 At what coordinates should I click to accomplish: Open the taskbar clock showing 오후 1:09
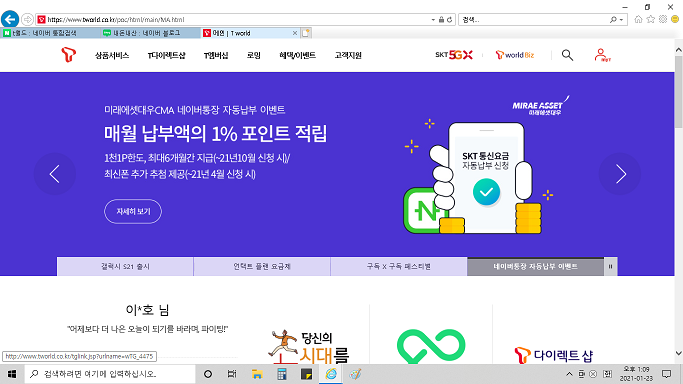click(636, 374)
